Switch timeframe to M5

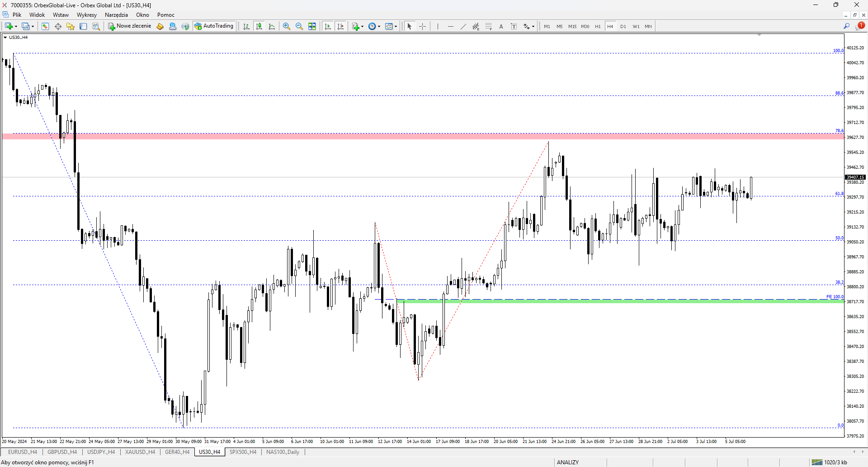click(x=560, y=26)
